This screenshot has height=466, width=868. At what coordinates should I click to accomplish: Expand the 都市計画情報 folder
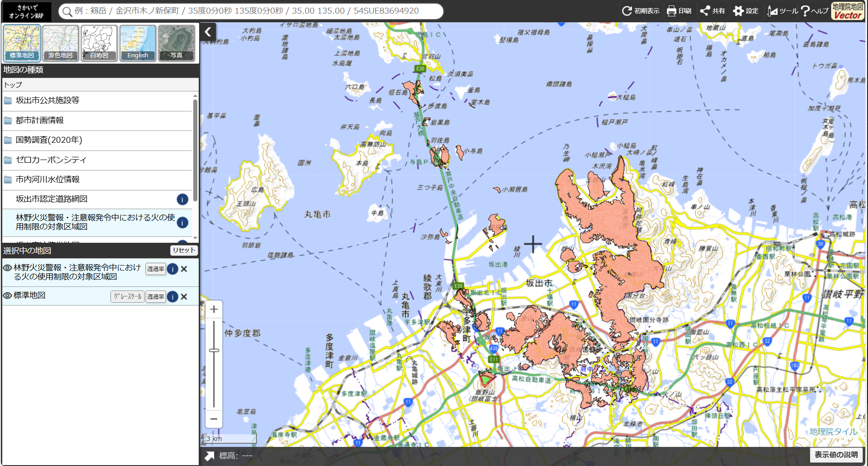pyautogui.click(x=40, y=120)
